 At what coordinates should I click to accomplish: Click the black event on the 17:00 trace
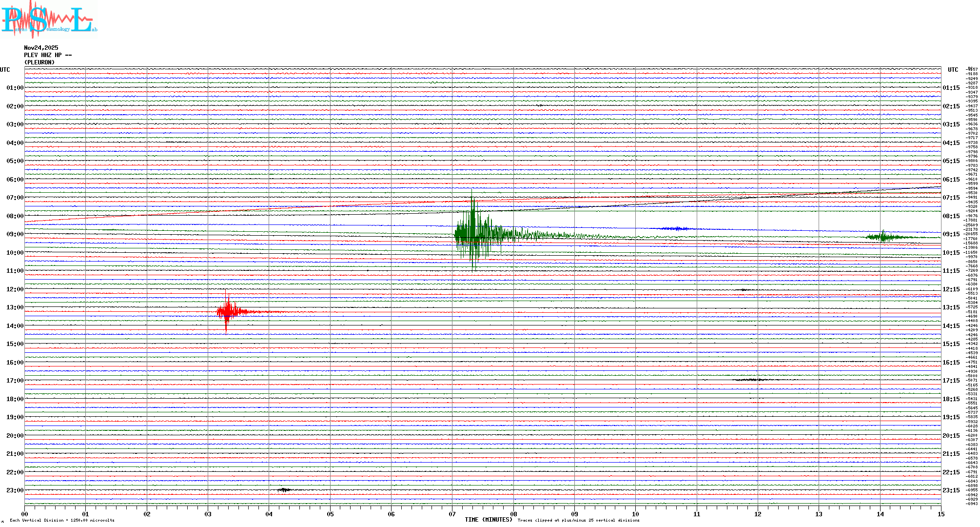coord(751,380)
